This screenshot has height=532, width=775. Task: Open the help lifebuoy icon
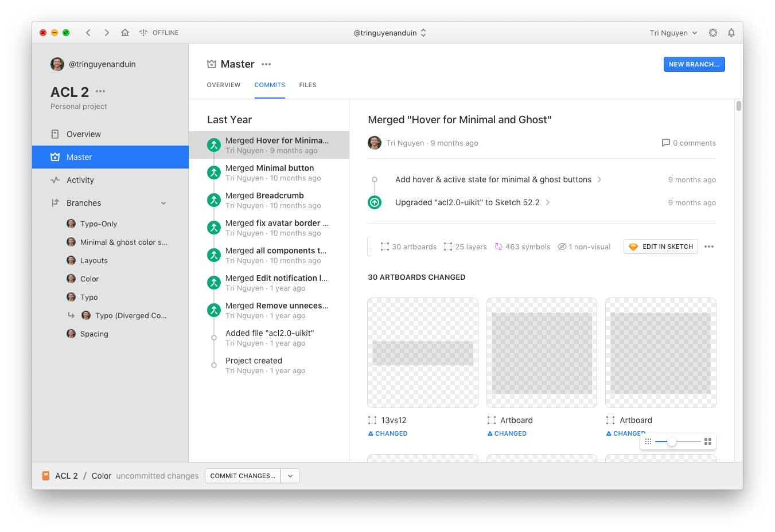click(x=713, y=33)
